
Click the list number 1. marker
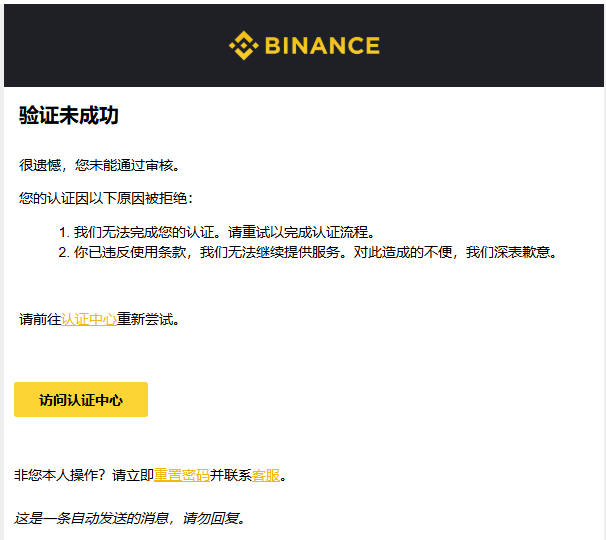click(x=64, y=232)
